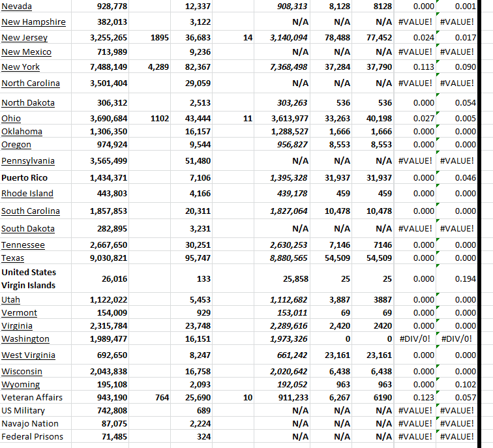Select the North Dakota link

(28, 103)
